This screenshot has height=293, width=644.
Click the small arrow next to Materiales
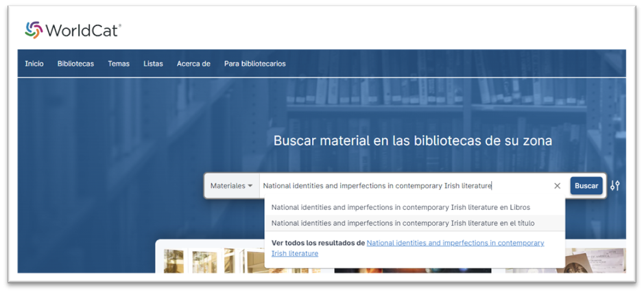point(250,186)
